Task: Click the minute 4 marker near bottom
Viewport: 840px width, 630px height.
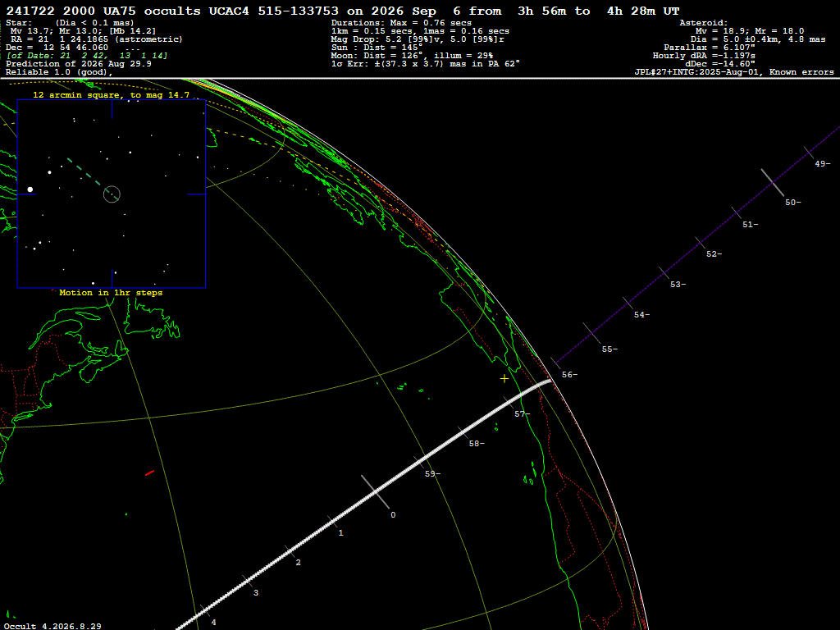Action: [214, 622]
